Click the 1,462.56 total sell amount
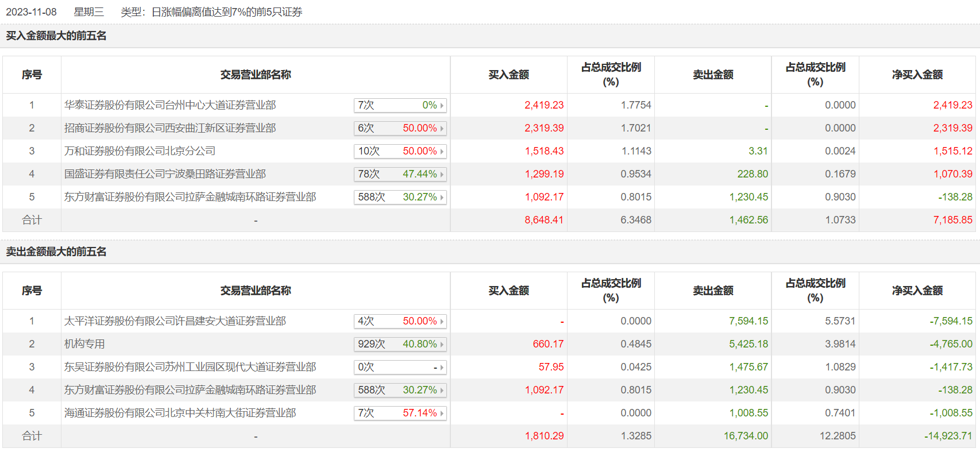 [748, 220]
